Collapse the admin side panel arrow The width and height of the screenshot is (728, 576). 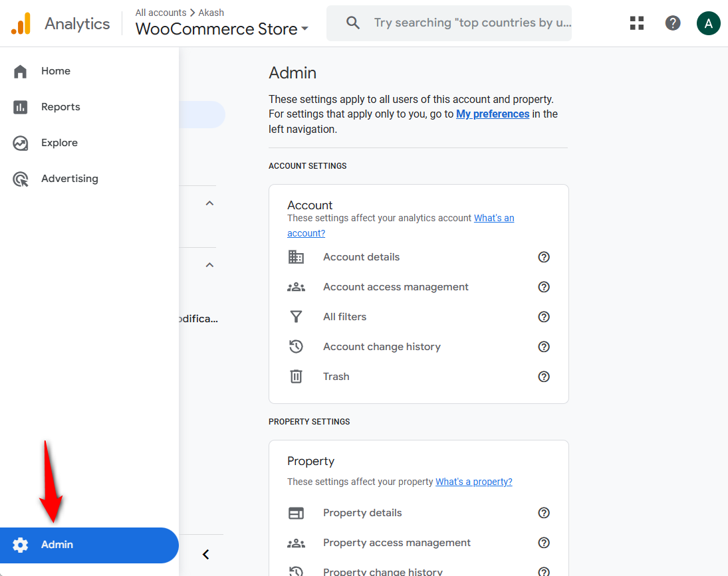pos(206,555)
